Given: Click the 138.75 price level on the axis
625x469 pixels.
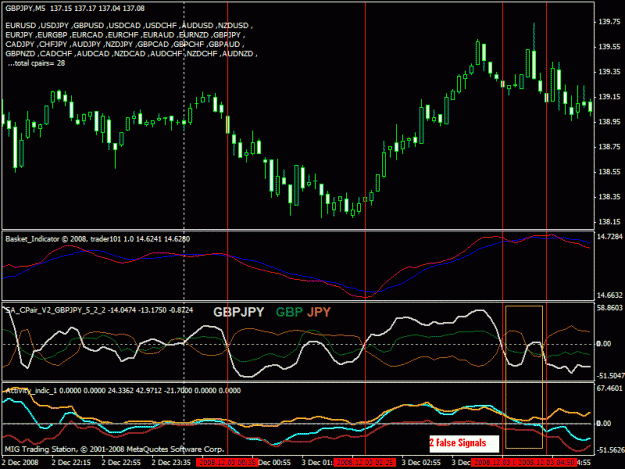Looking at the screenshot, I should click(609, 147).
